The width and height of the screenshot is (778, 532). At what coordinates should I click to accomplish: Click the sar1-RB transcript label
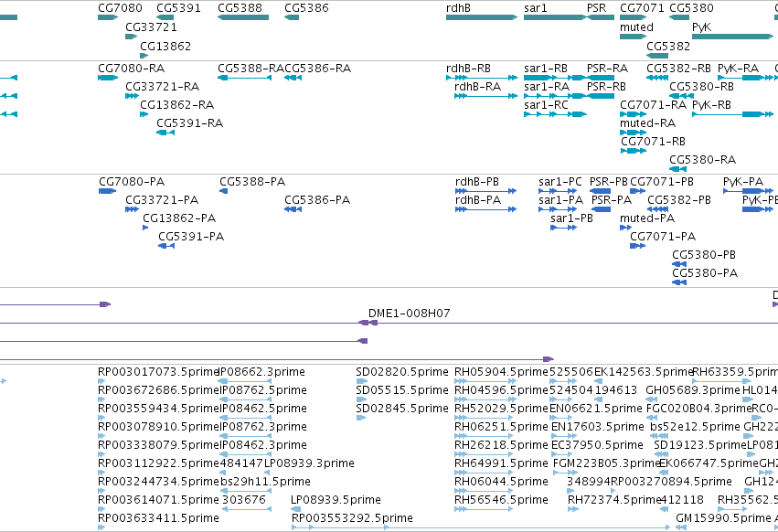pyautogui.click(x=545, y=68)
